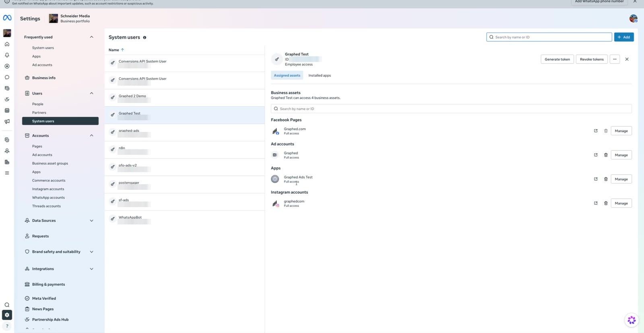
Task: Remove Graphed ad account with trash icon
Action: point(606,155)
